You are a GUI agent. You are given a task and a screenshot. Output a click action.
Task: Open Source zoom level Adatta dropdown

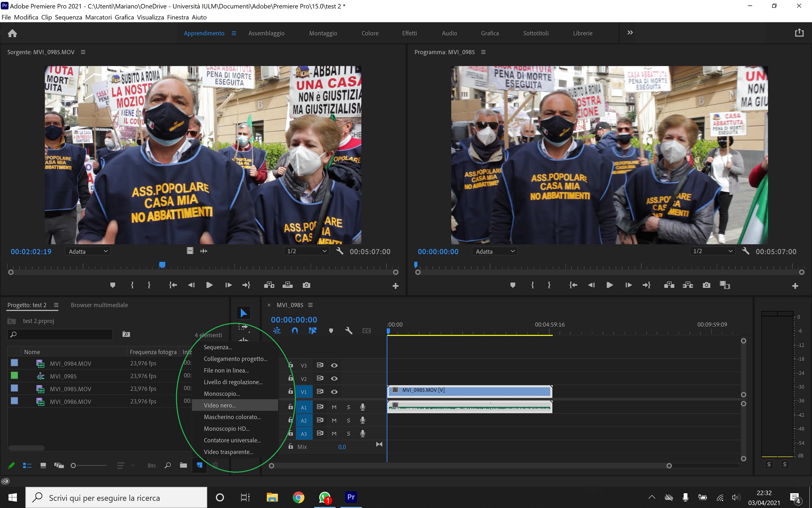click(x=88, y=251)
